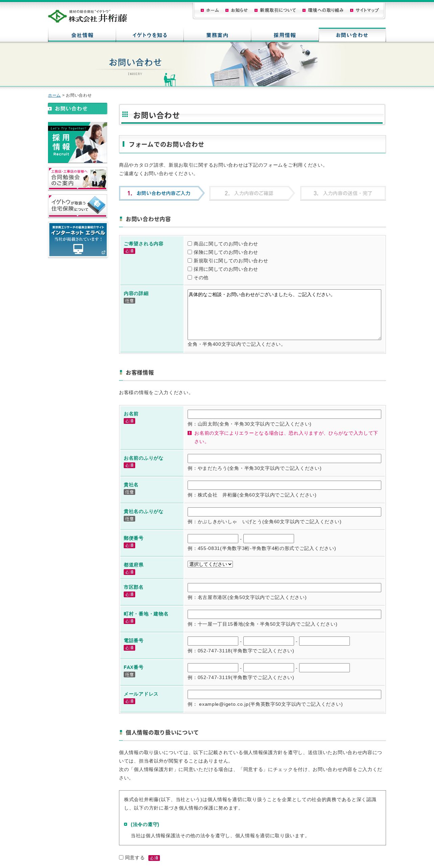The height and width of the screenshot is (868, 434).
Task: Click the (法令の遵守) policy heading
Action: 145,824
